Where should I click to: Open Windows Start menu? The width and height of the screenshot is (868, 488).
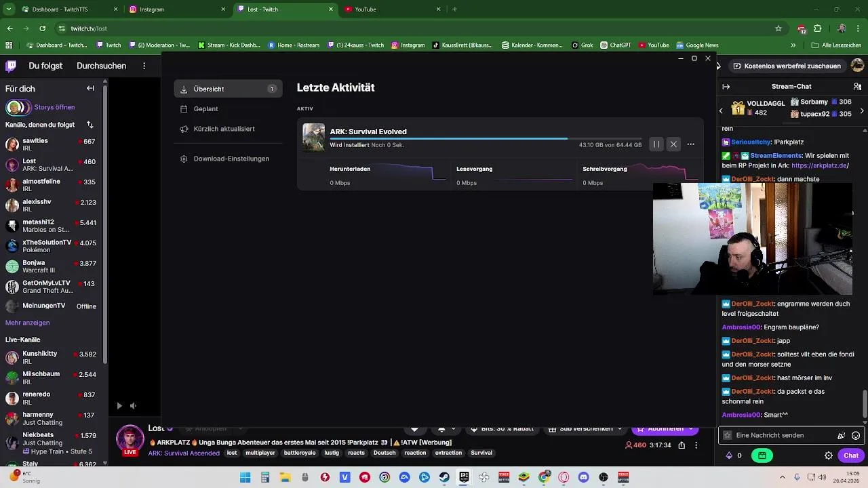point(245,477)
